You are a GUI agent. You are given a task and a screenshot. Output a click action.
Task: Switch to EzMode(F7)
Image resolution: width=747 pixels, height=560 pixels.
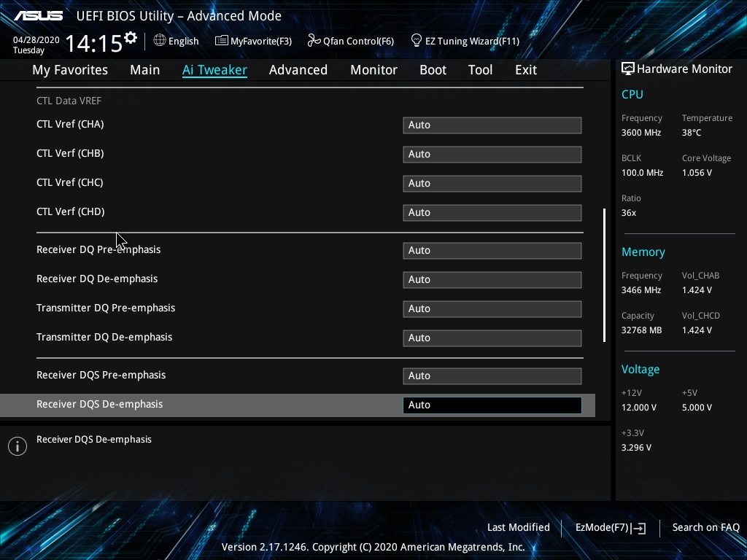click(x=611, y=528)
